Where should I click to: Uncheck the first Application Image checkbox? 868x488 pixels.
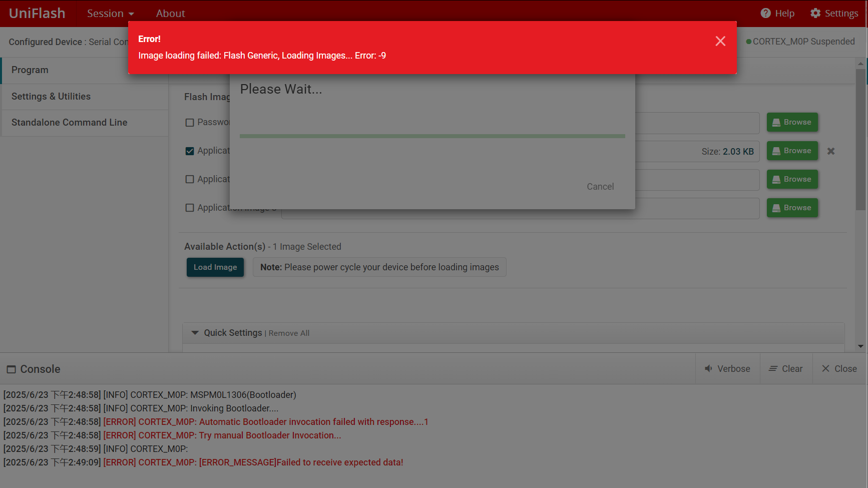(x=190, y=151)
